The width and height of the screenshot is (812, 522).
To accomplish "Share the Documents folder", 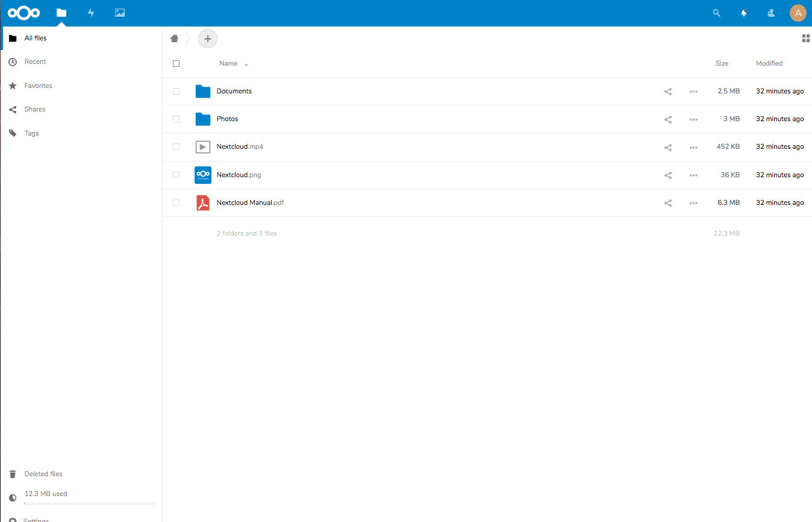I will pyautogui.click(x=668, y=92).
